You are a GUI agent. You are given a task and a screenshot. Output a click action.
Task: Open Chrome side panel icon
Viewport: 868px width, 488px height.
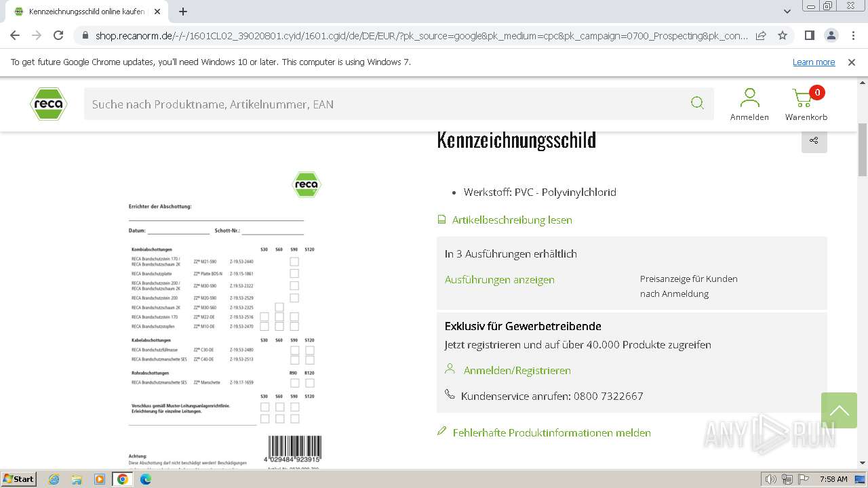809,35
